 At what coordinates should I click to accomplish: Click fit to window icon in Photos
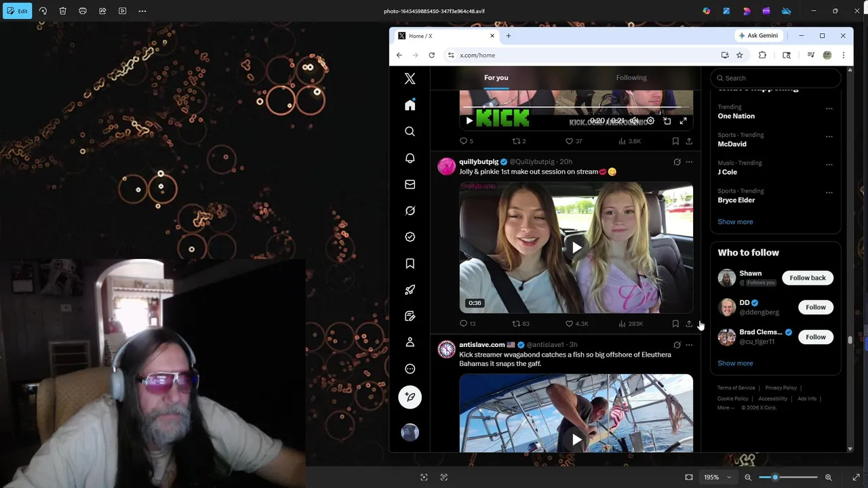pyautogui.click(x=689, y=477)
